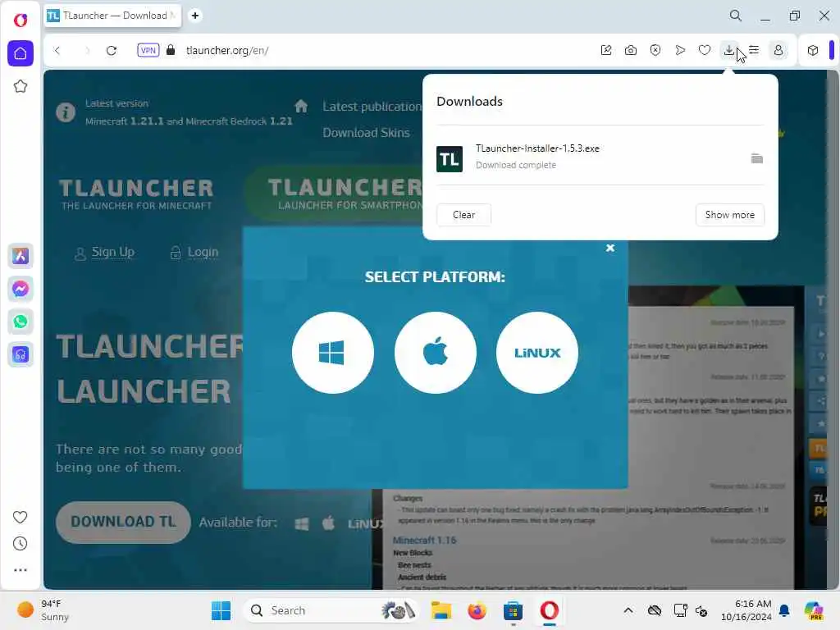
Task: Take a snapshot with camera icon
Action: coord(631,50)
